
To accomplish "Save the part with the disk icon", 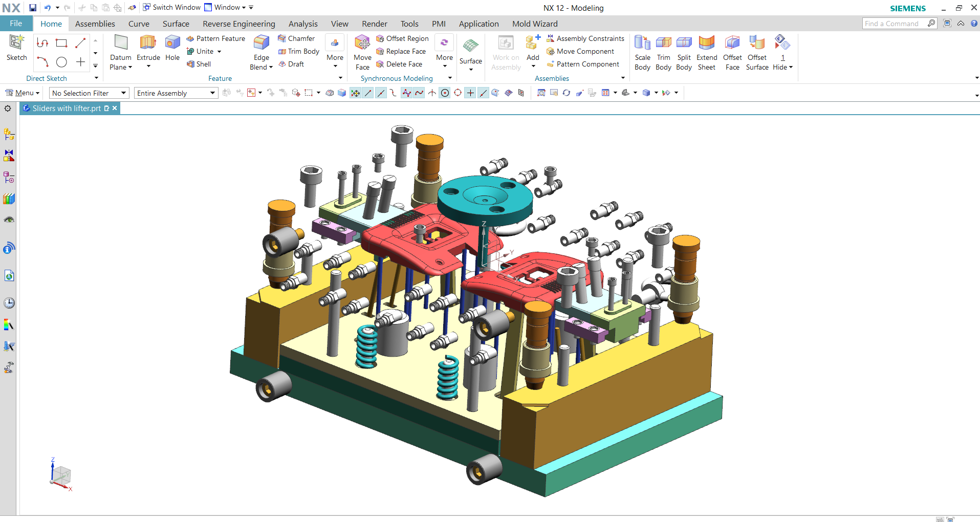I will (33, 8).
